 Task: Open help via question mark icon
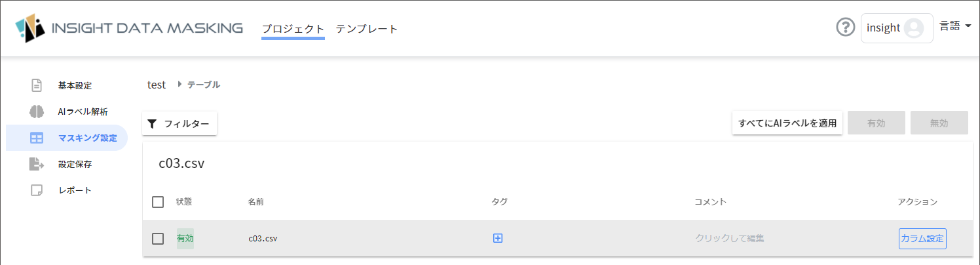pos(846,28)
